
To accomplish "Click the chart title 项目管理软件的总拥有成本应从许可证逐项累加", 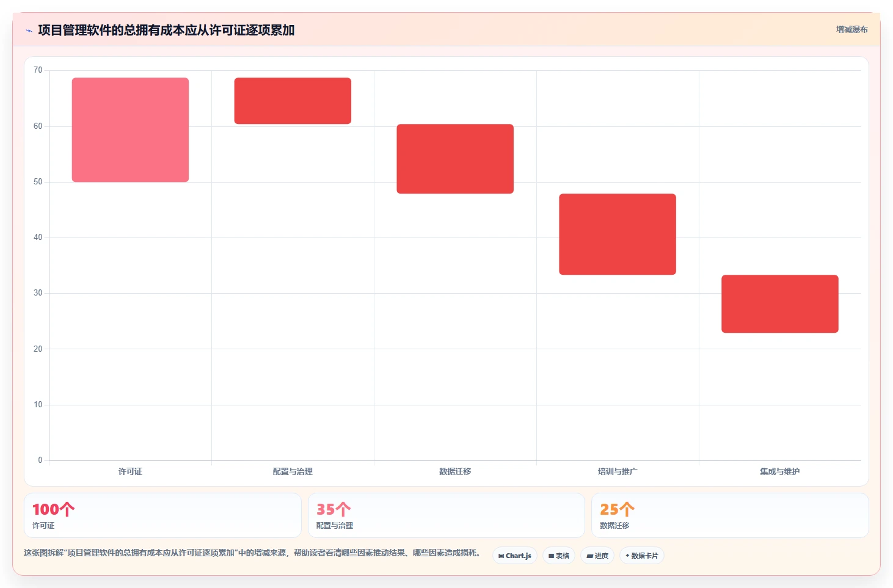I will pyautogui.click(x=166, y=30).
